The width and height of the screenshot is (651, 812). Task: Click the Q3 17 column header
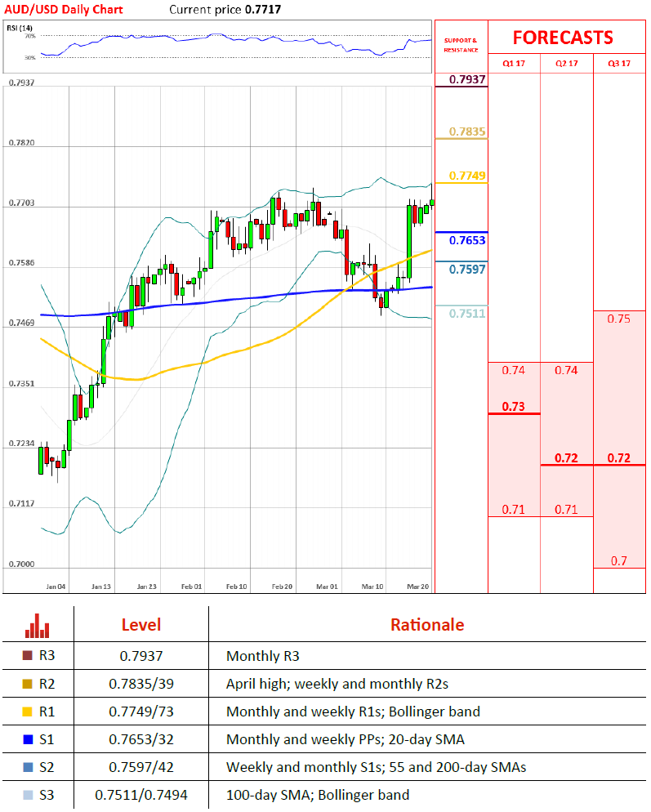(x=619, y=63)
